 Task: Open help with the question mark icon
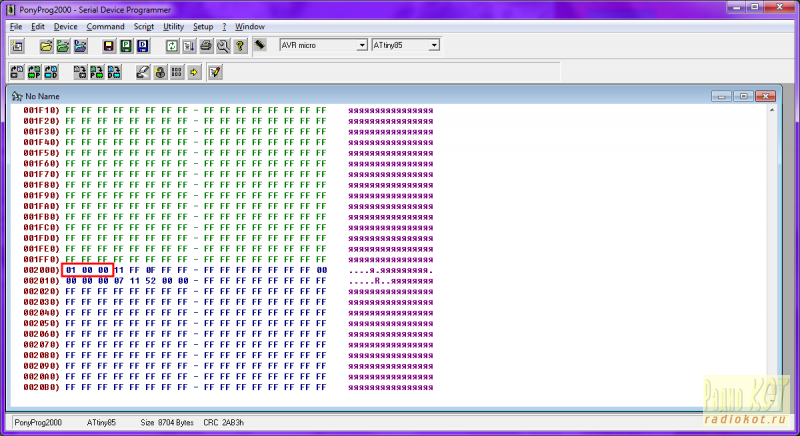240,46
